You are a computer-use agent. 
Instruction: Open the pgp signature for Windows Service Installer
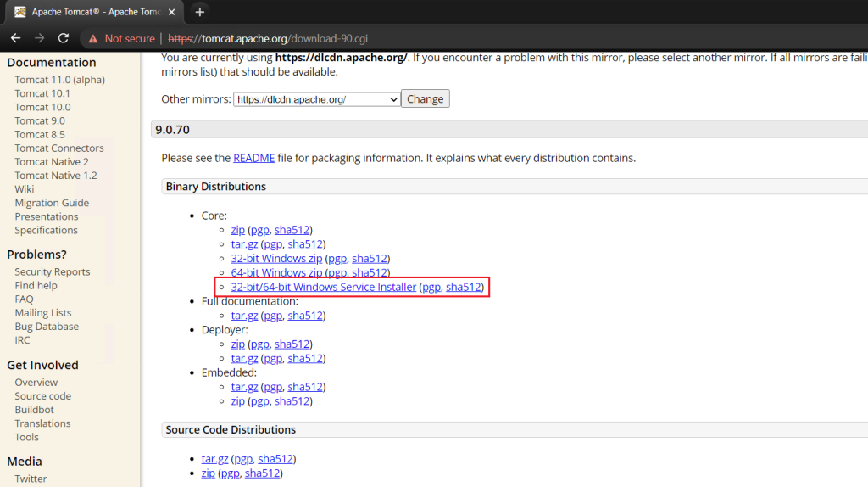tap(431, 287)
